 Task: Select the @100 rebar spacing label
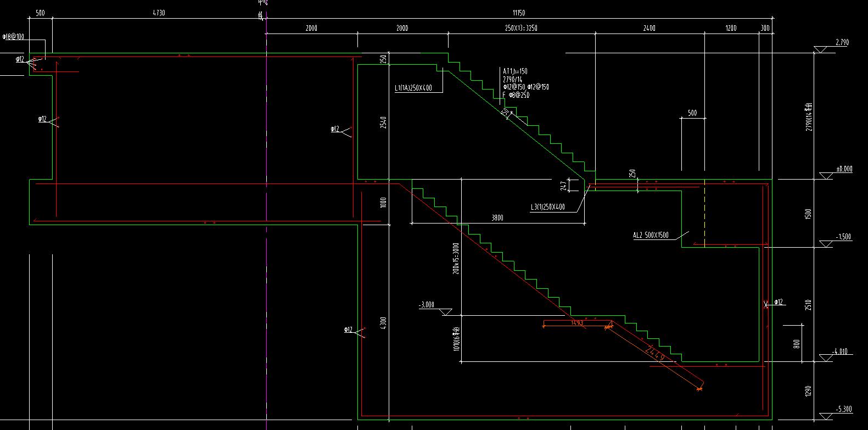14,37
